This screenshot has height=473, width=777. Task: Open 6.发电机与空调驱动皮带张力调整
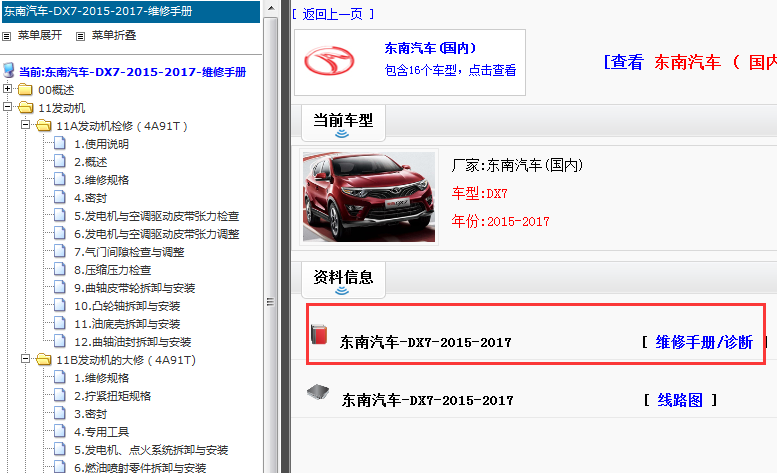pyautogui.click(x=157, y=234)
